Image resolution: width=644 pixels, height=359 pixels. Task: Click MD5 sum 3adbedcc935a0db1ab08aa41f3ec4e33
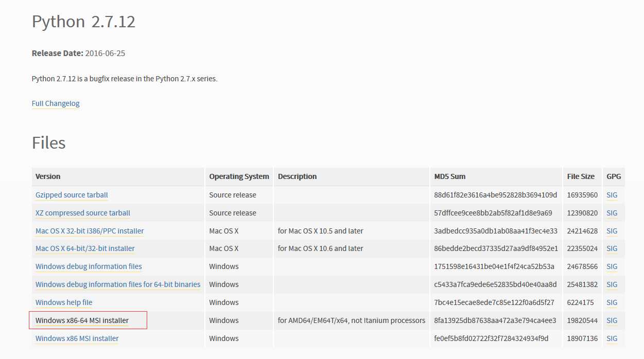(496, 231)
